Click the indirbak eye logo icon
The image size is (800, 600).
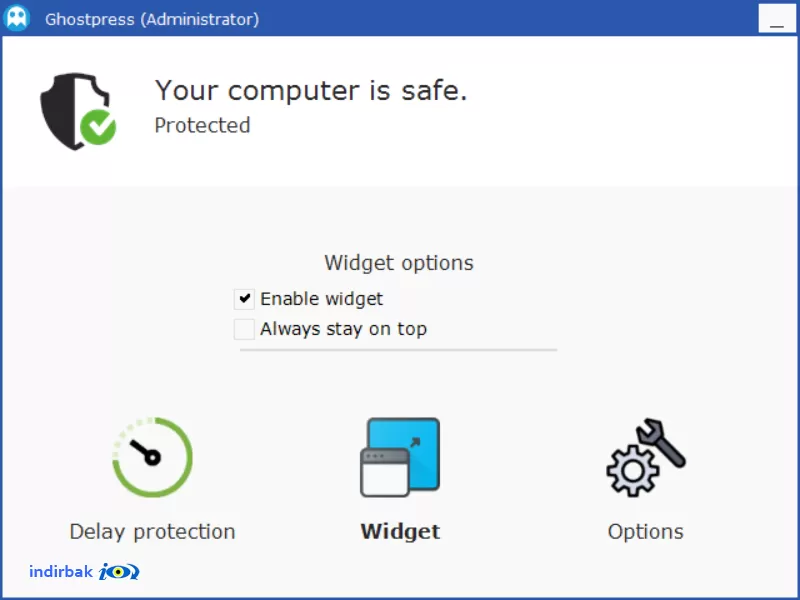[x=119, y=571]
